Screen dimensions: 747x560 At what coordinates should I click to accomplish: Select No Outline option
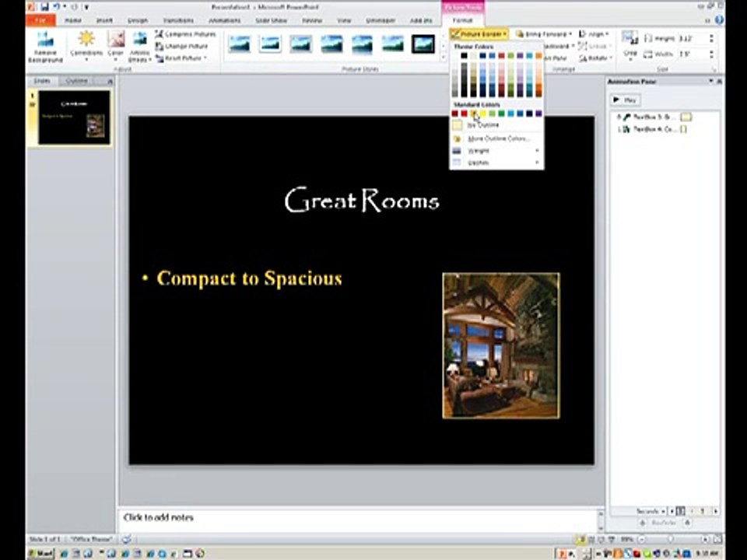point(496,125)
